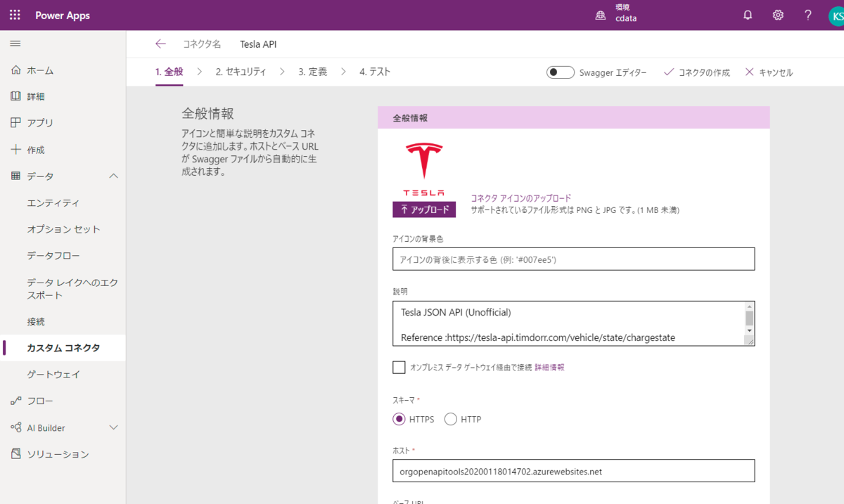Viewport: 844px width, 504px height.
Task: Click the description scrollbar down arrow
Action: [749, 330]
